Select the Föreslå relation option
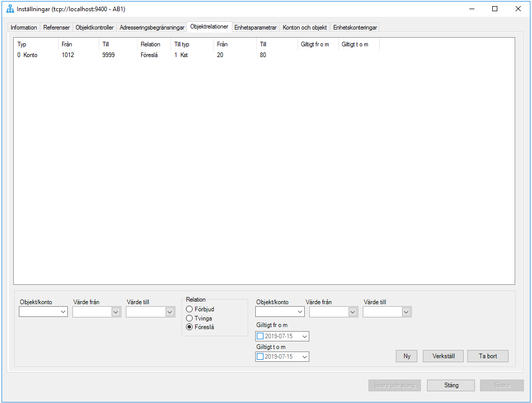Screen dimensions: 532x403 pyautogui.click(x=189, y=327)
